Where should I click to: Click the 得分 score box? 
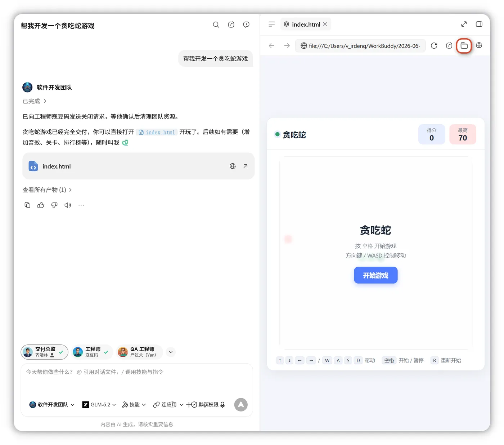pyautogui.click(x=432, y=134)
